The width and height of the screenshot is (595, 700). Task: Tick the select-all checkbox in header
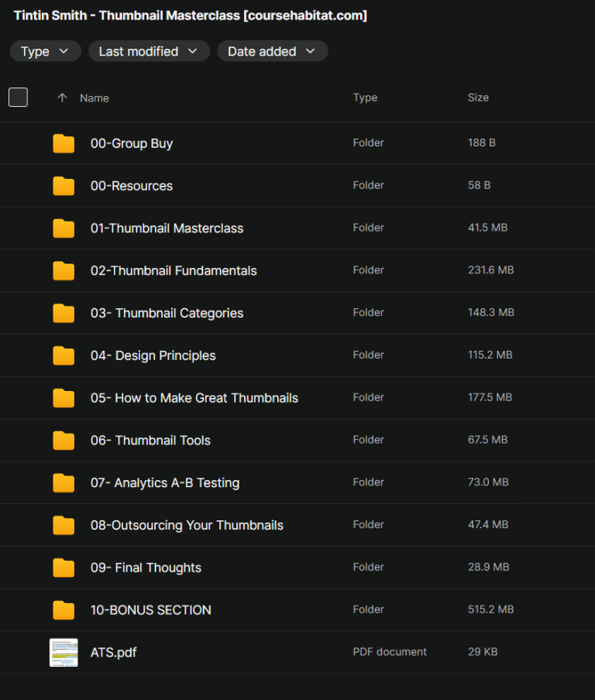(x=19, y=98)
